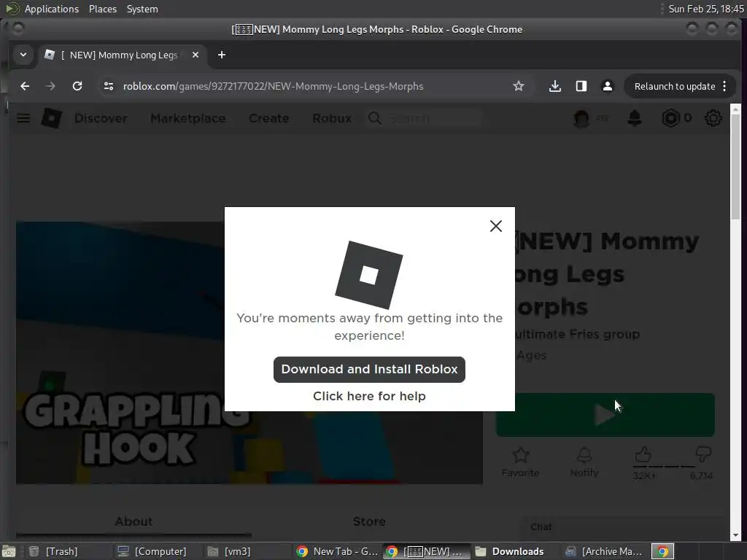Switch to Archive Manager taskbar item
This screenshot has width=747, height=560.
pos(604,551)
